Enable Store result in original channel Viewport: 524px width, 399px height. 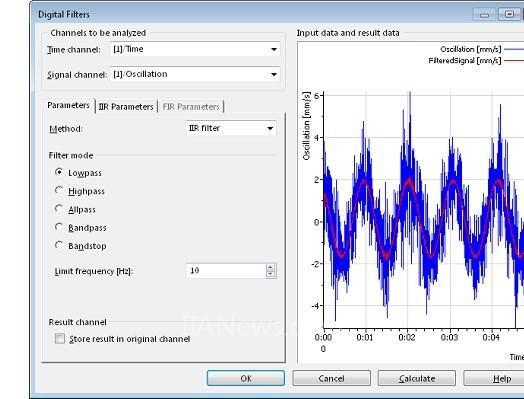coord(60,339)
